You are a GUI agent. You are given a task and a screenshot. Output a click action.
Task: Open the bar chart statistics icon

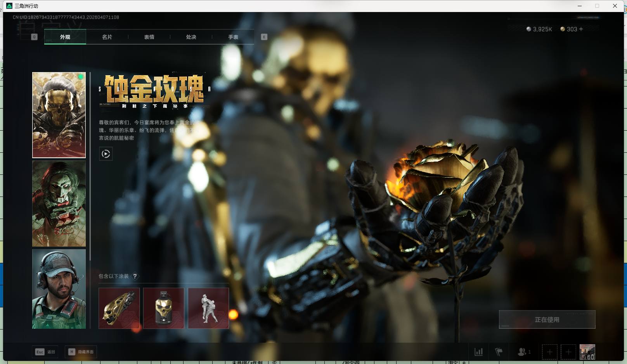point(479,352)
